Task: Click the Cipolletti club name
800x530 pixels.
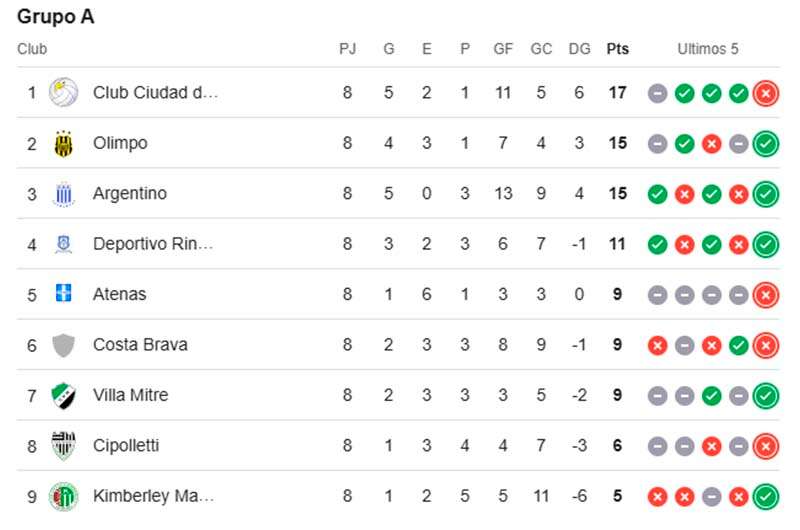Action: pos(126,445)
